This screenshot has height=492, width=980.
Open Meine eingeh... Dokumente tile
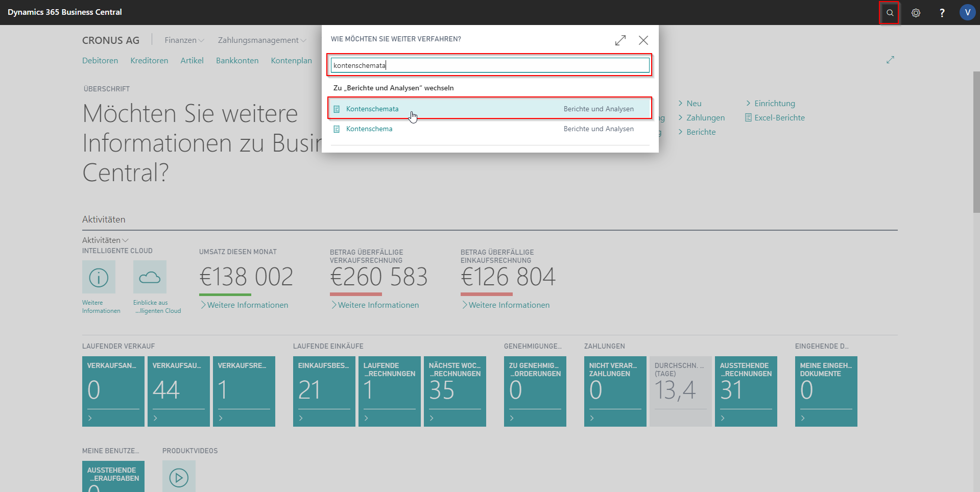tap(826, 391)
